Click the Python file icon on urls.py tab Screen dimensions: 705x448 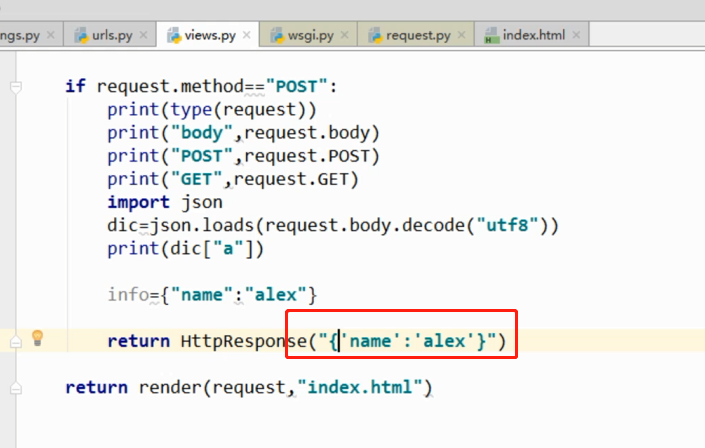point(82,35)
